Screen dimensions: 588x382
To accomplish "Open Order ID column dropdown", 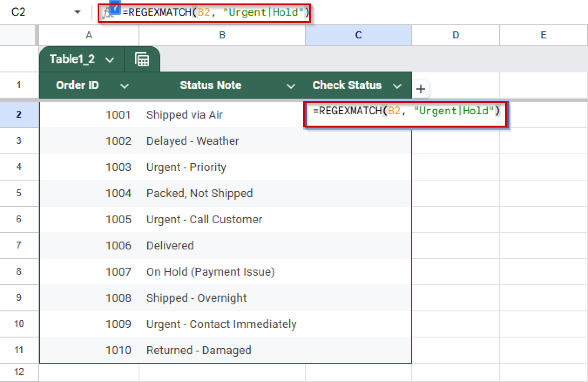I will [124, 86].
